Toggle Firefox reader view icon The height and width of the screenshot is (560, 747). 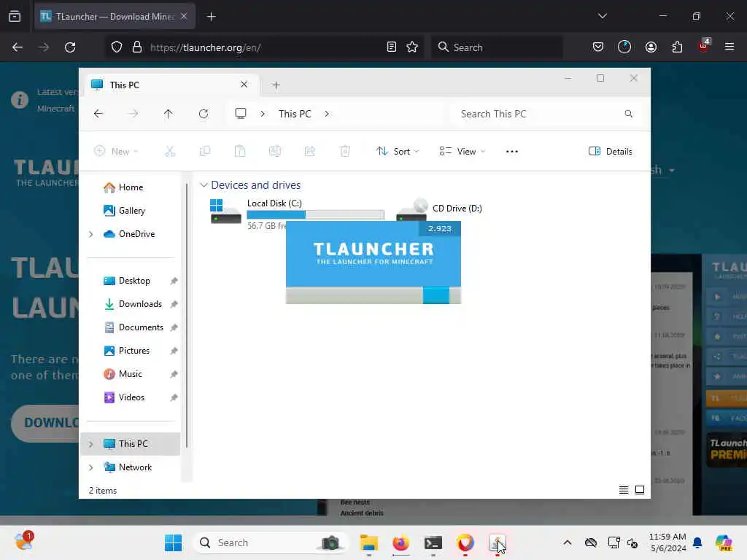pyautogui.click(x=392, y=47)
